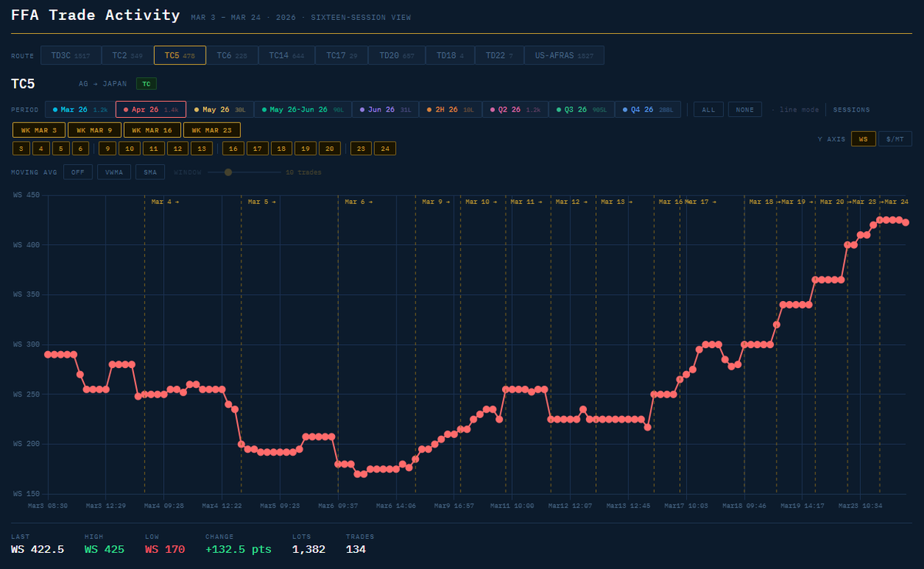This screenshot has height=569, width=924.
Task: Set the Y axis to WS
Action: [x=863, y=139]
